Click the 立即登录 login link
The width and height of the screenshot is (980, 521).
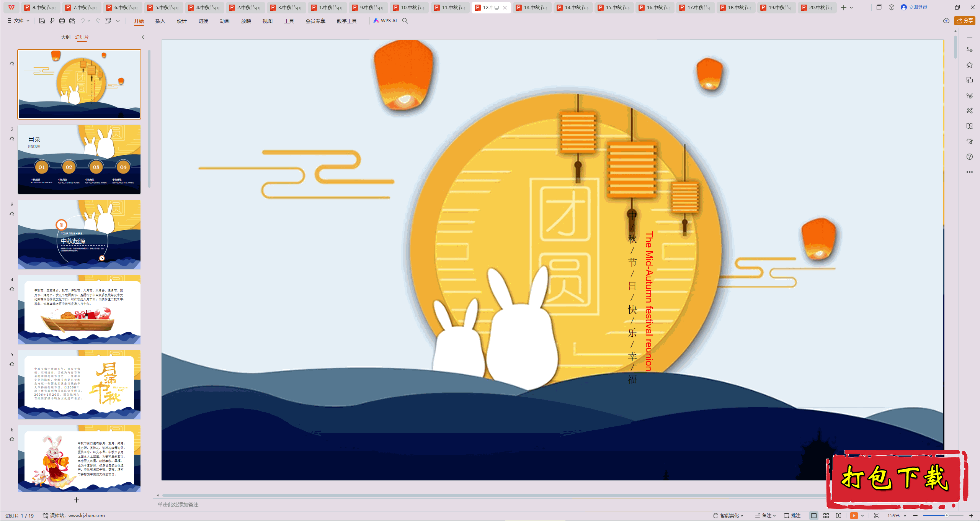[x=914, y=7]
